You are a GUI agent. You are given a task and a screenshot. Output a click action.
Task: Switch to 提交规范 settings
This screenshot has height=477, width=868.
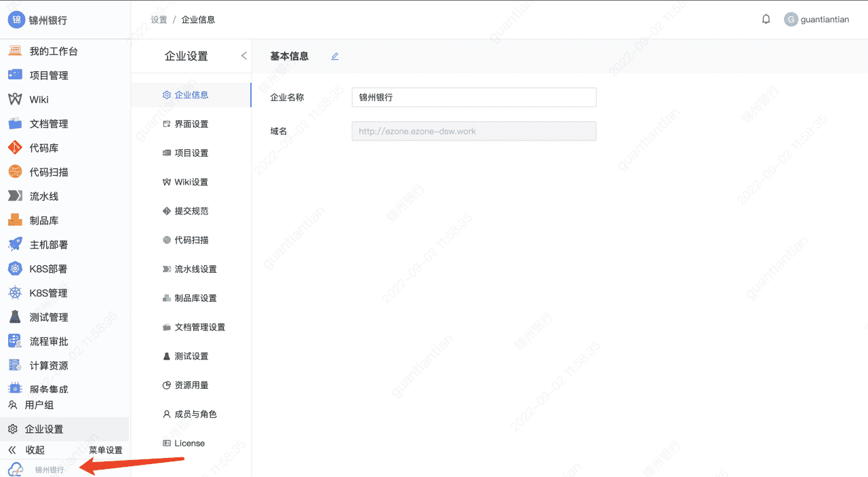tap(193, 210)
